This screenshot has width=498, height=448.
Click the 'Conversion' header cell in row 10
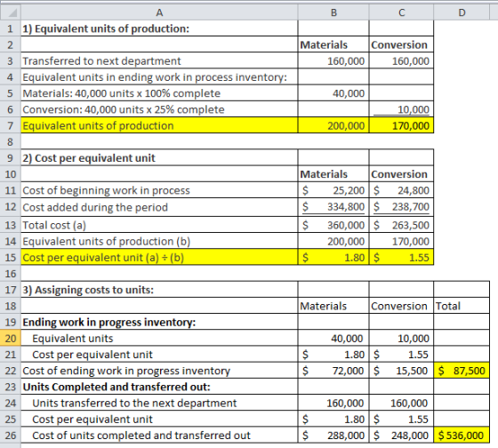tap(401, 174)
